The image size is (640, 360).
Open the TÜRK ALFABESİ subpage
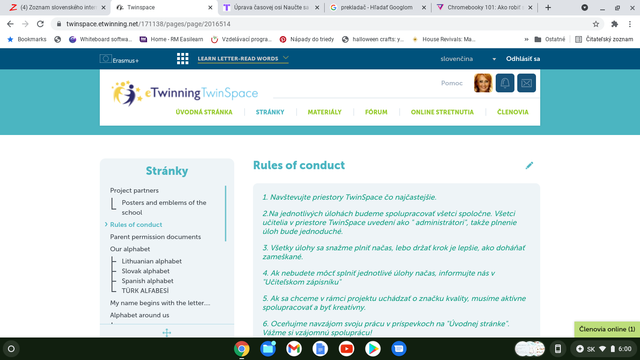(x=145, y=291)
